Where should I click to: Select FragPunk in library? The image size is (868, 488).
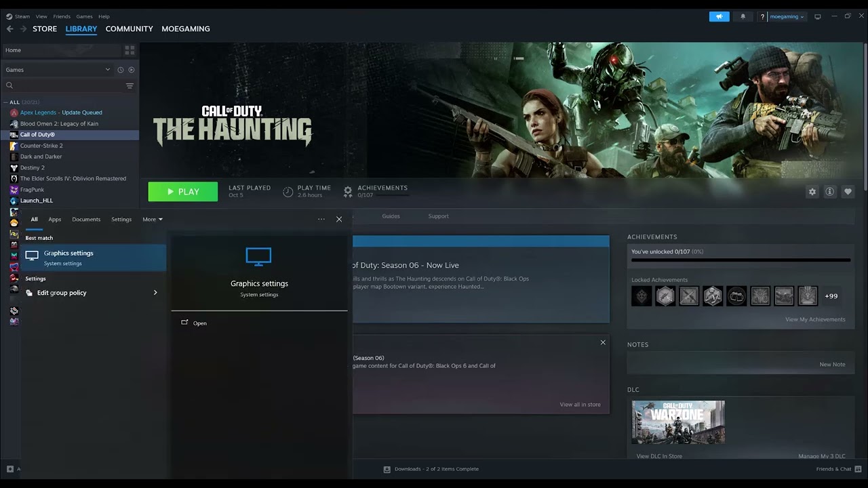pyautogui.click(x=70, y=190)
